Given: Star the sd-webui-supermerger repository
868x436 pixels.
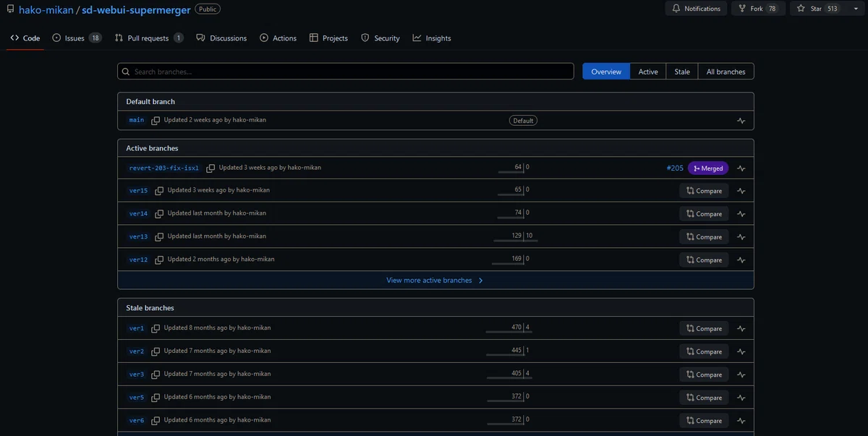Looking at the screenshot, I should [817, 9].
